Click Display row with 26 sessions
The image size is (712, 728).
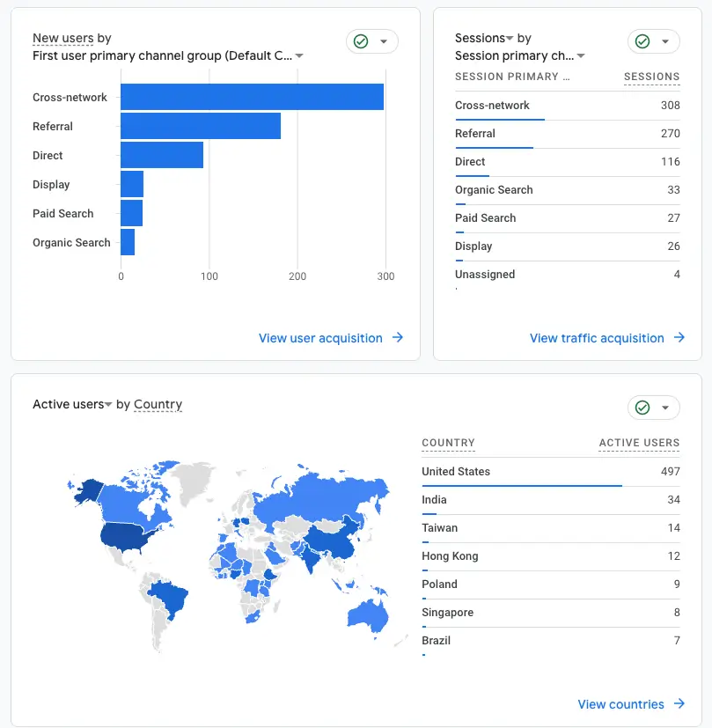pyautogui.click(x=567, y=247)
